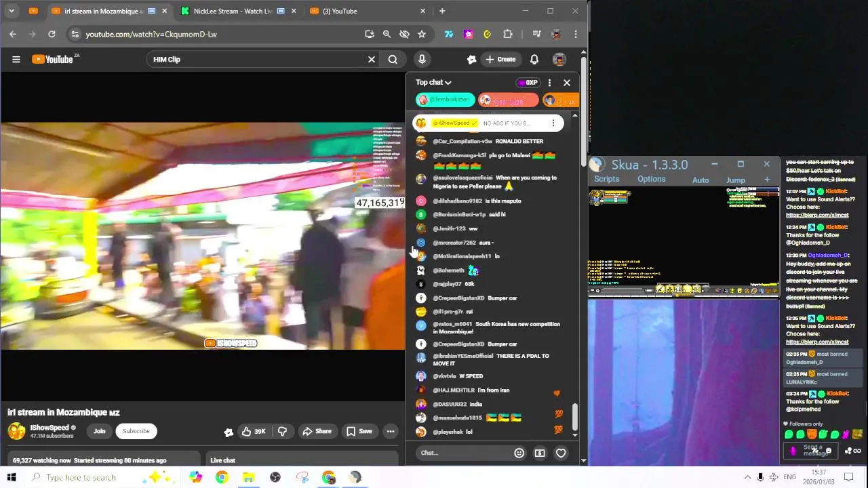Share the Mozambique stream
Screen dimensions: 868x488
click(317, 431)
